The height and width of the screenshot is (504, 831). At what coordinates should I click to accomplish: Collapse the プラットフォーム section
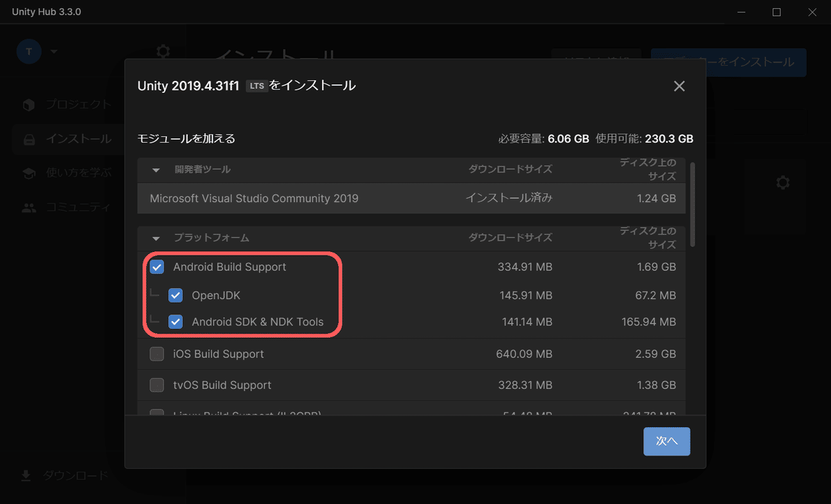coord(156,238)
